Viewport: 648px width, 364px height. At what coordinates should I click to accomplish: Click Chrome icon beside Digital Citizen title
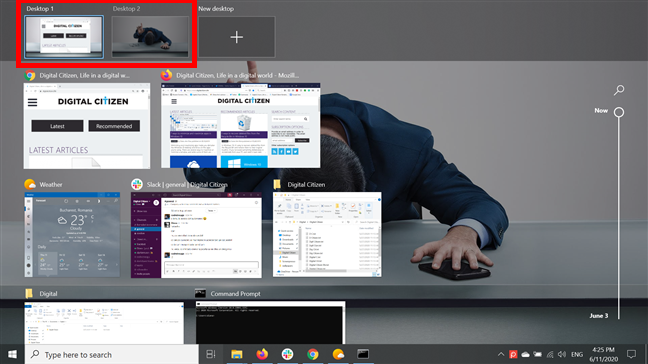click(30, 75)
